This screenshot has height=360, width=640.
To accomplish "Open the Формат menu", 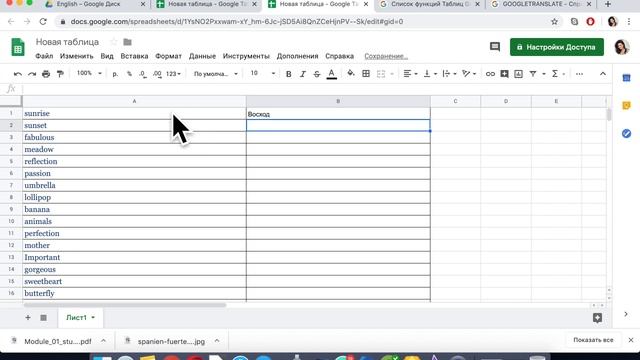I will pos(168,56).
